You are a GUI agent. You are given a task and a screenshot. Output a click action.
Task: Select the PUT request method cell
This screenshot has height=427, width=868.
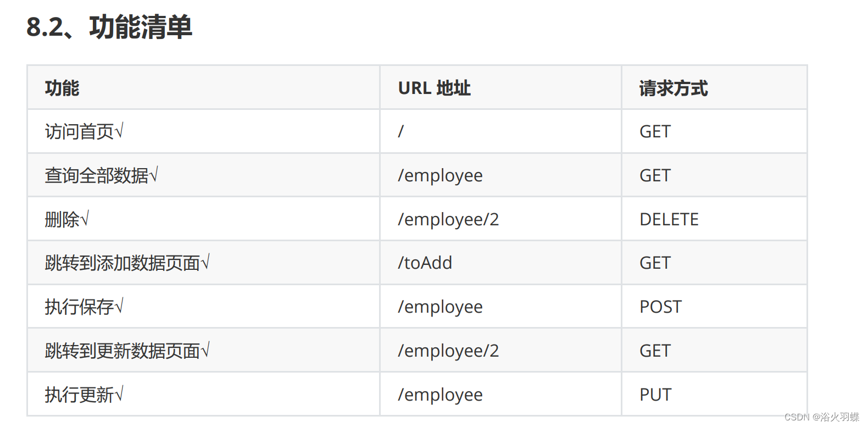tap(655, 395)
